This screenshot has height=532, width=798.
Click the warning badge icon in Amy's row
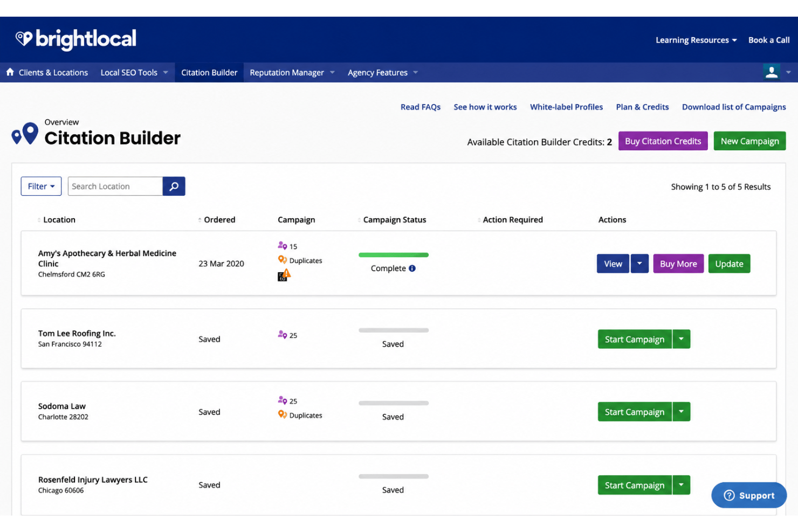click(x=284, y=275)
